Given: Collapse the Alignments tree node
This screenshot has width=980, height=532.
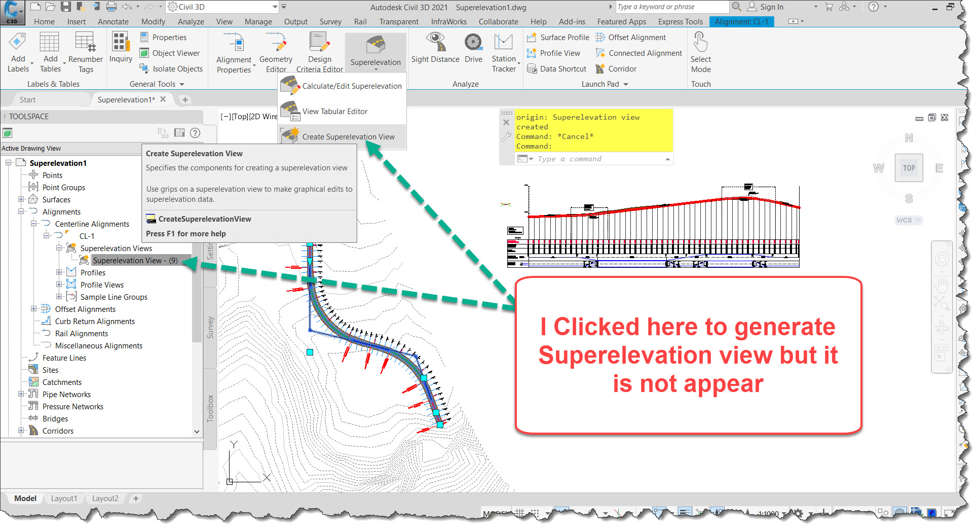Looking at the screenshot, I should (x=20, y=211).
